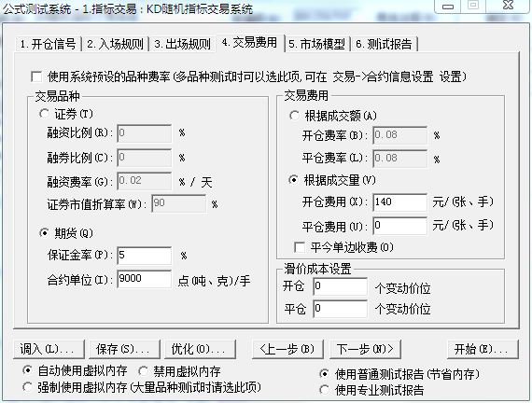Go to the 3.出场规则 tab
This screenshot has width=532, height=403.
[183, 44]
